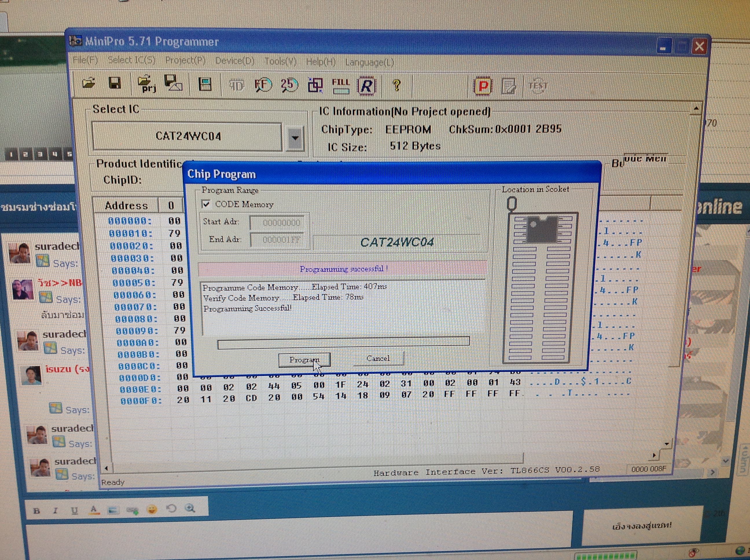Click the Open File folder icon

point(89,83)
